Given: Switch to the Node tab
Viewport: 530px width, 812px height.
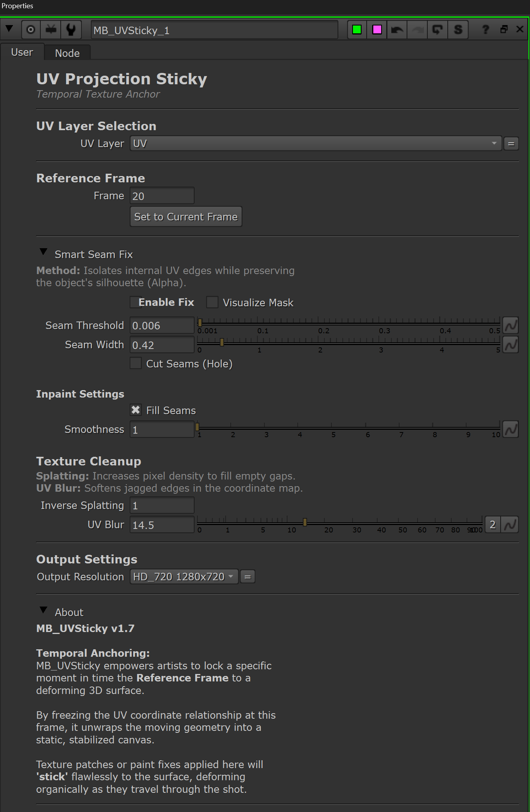Looking at the screenshot, I should click(x=67, y=53).
